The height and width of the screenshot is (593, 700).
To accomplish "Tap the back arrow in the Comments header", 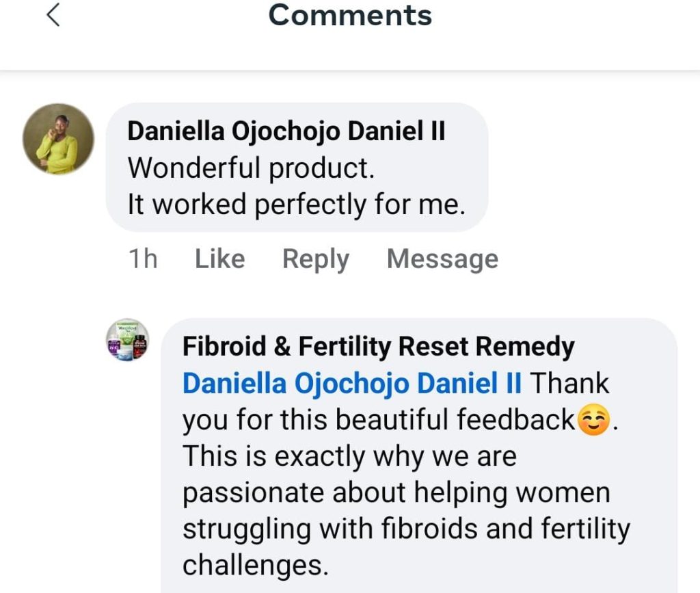I will [53, 15].
